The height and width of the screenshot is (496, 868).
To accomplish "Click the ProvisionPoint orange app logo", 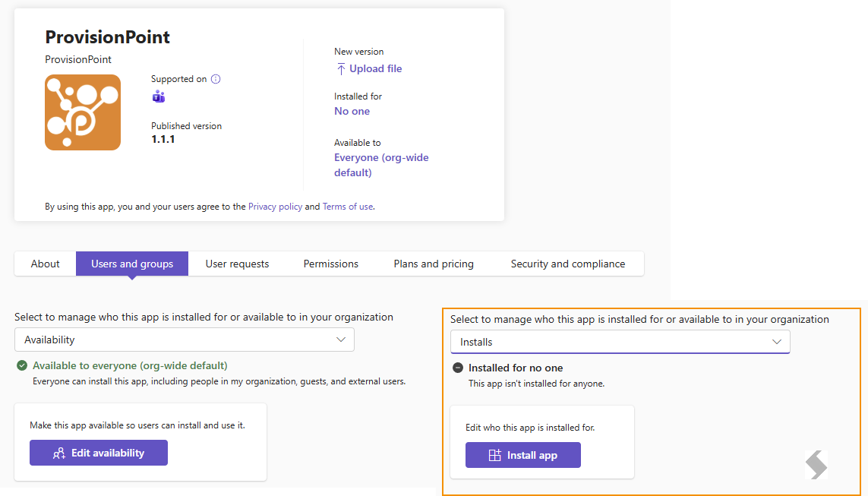I will (83, 112).
